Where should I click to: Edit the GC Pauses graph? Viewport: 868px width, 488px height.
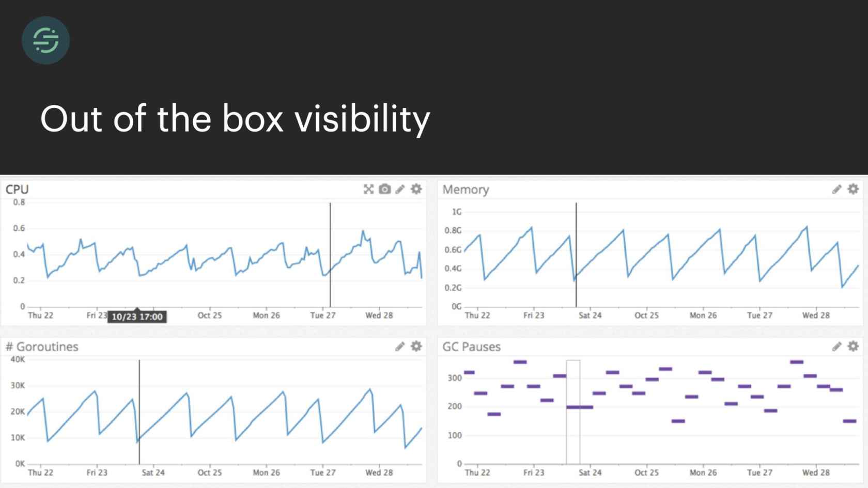click(836, 347)
